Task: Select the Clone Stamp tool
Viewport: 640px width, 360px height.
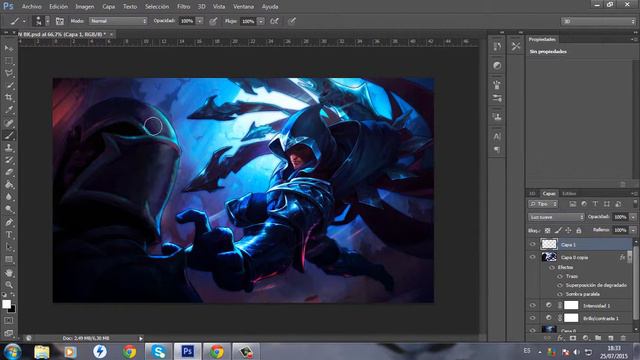Action: tap(9, 147)
